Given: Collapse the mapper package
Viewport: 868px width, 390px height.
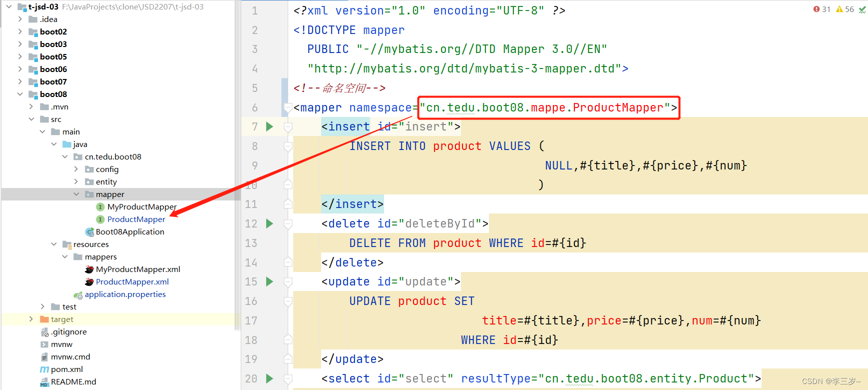Looking at the screenshot, I should click(76, 194).
